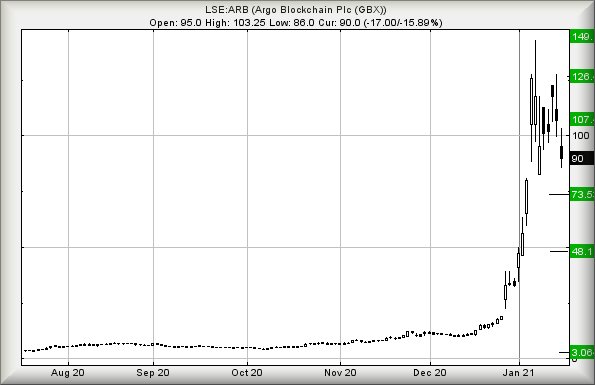Image resolution: width=595 pixels, height=385 pixels.
Task: Select the green 3.06 price target label
Action: coord(582,352)
